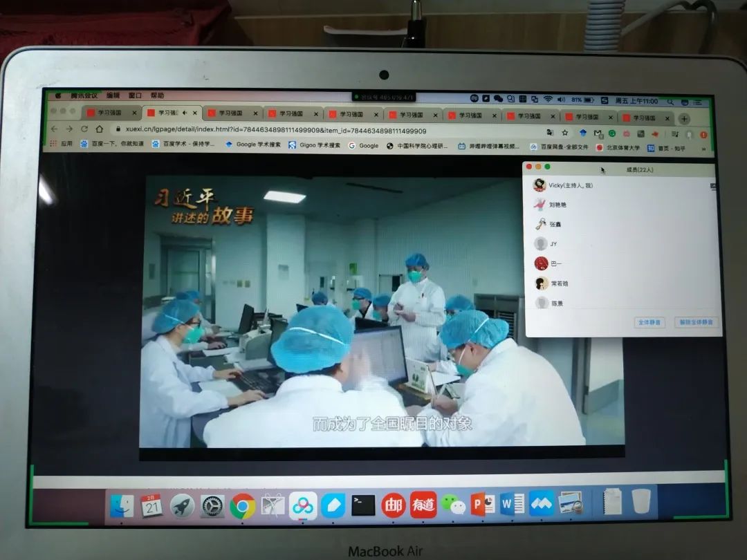
Task: Open 百度一下,你就知道 bookmark
Action: click(x=113, y=143)
